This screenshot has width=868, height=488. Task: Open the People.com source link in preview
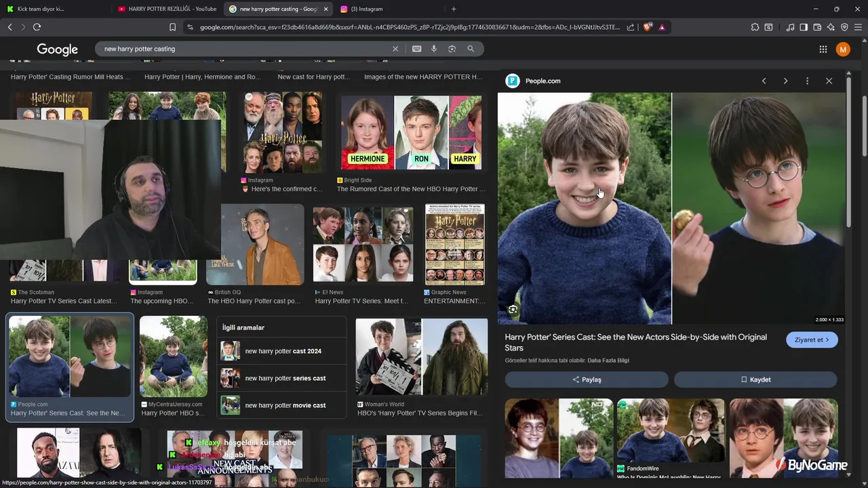coord(542,81)
